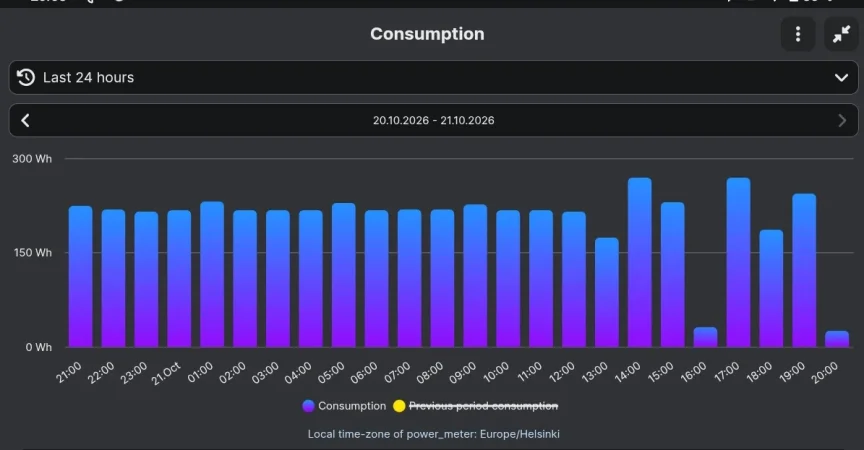This screenshot has height=450, width=864.
Task: Click the Europe/Helsinki time-zone note
Action: 434,434
